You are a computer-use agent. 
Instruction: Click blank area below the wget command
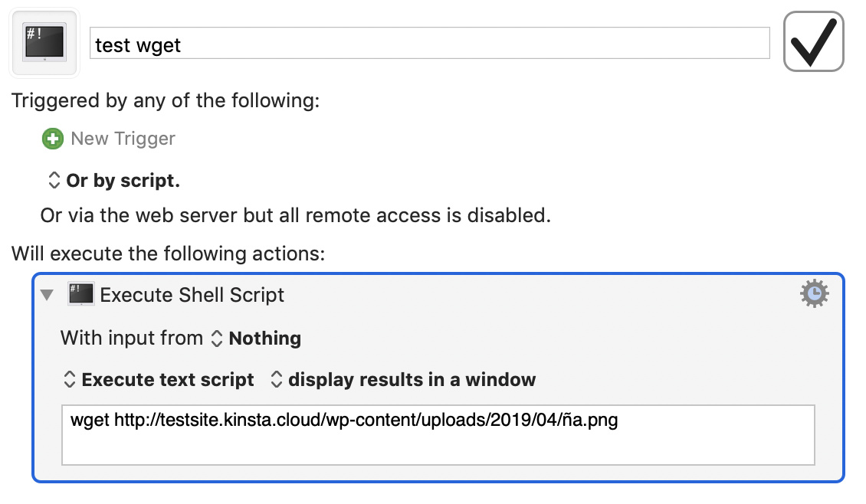[438, 448]
